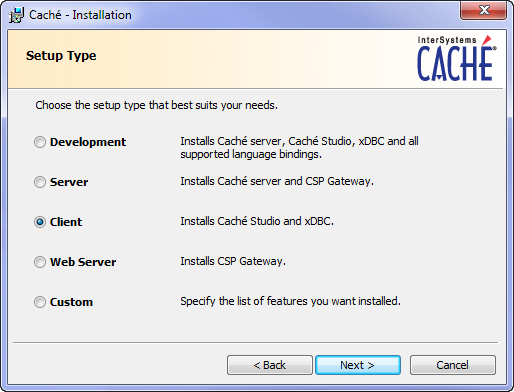Click text 'Installs Caché server and CSP Gateway.'

click(x=277, y=181)
